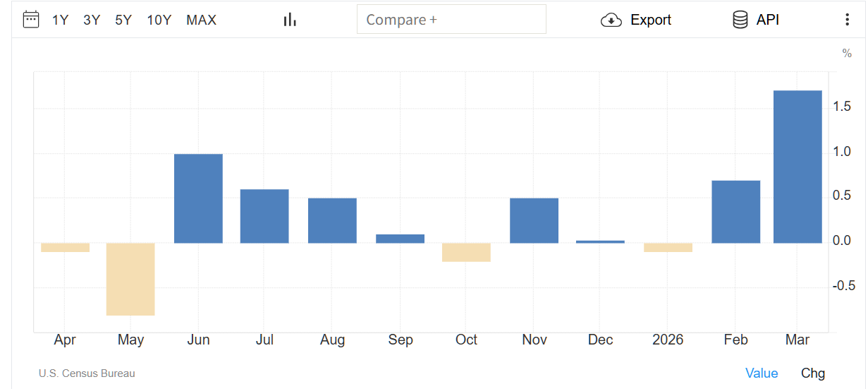Click the API database icon
The height and width of the screenshot is (389, 868).
pos(740,20)
